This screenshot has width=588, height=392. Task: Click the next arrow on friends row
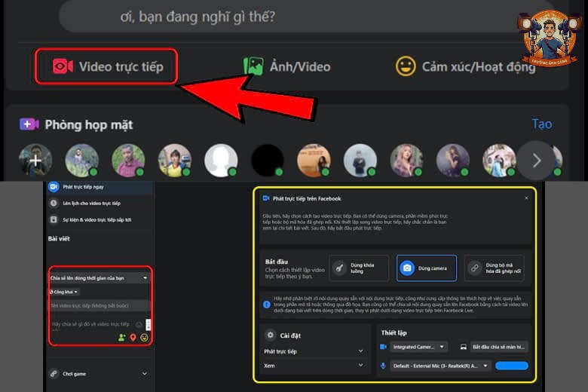click(536, 161)
